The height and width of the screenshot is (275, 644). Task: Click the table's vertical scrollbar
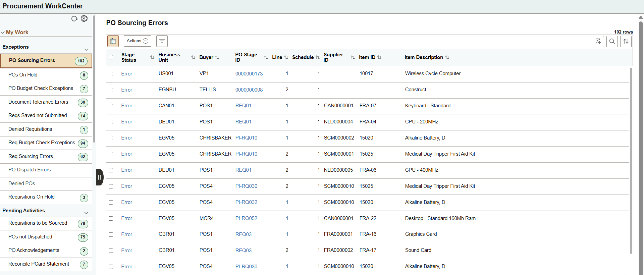tap(631, 161)
